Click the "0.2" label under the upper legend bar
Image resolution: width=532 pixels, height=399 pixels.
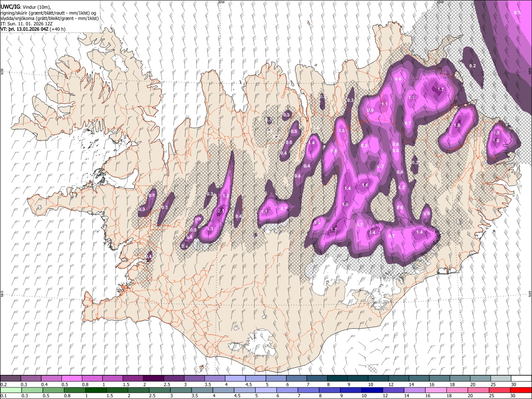(x=3, y=384)
